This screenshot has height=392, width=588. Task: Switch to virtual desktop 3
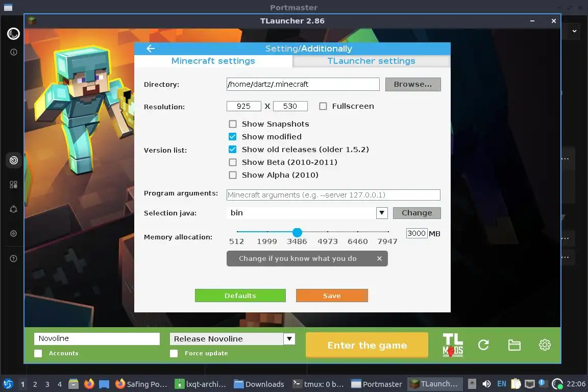(x=47, y=384)
